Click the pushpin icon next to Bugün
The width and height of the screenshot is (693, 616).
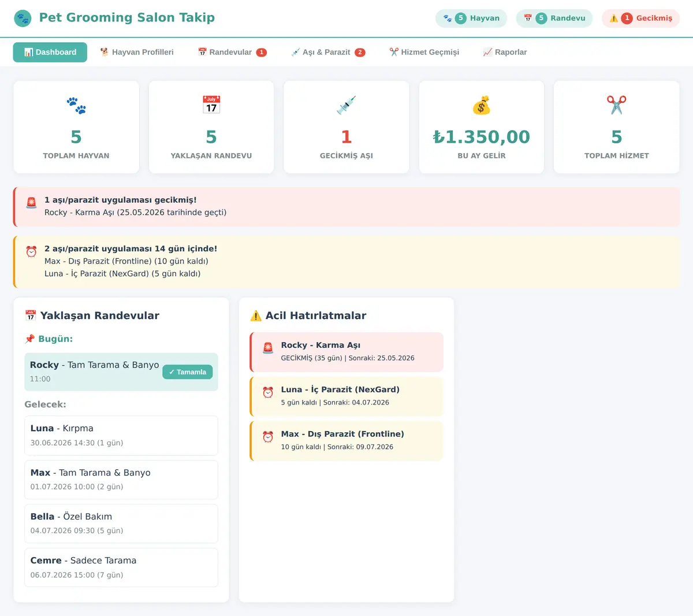[x=30, y=339]
